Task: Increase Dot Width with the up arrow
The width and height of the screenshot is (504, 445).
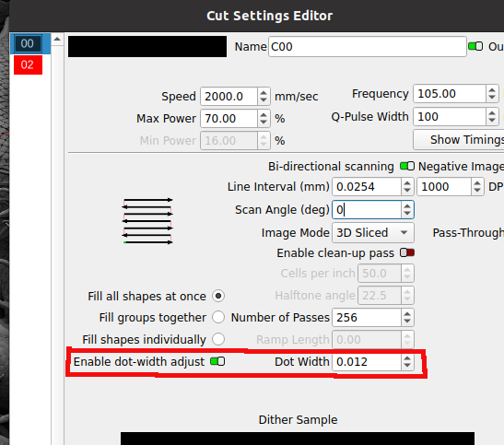Action: [407, 358]
